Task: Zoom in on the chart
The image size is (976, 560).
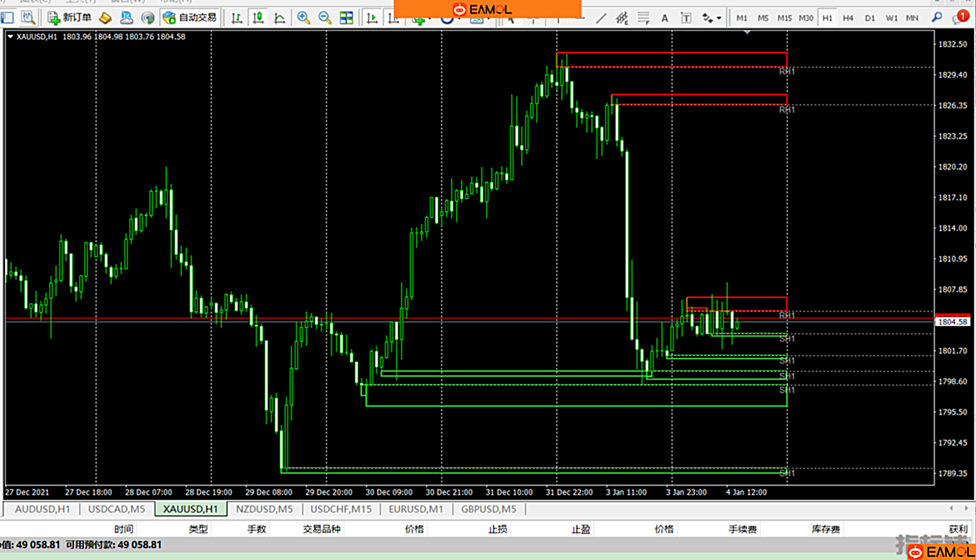Action: [x=304, y=18]
